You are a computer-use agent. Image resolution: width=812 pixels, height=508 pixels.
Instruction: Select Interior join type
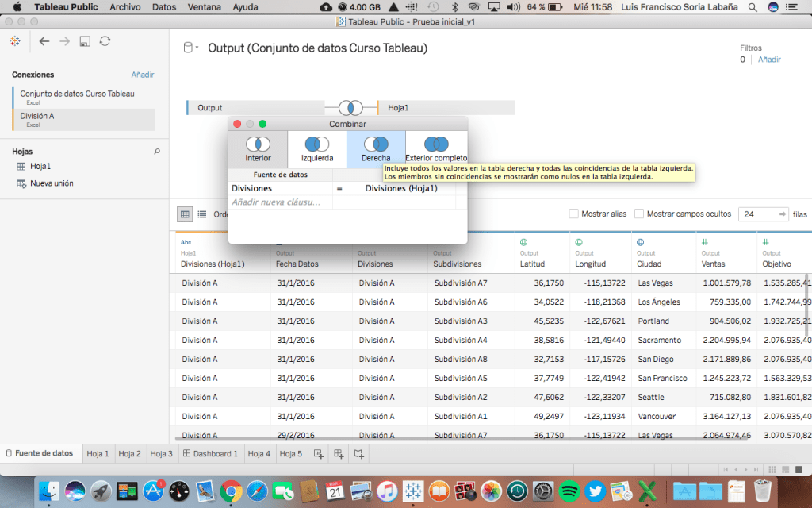(x=258, y=149)
